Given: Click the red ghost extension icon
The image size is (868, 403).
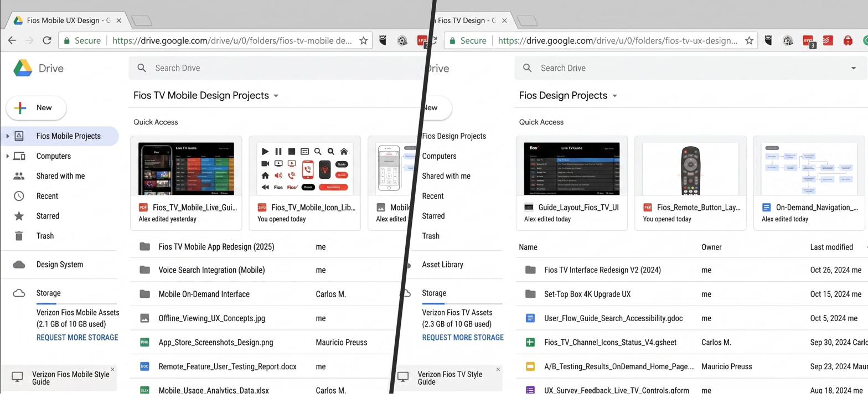Looking at the screenshot, I should pos(848,40).
